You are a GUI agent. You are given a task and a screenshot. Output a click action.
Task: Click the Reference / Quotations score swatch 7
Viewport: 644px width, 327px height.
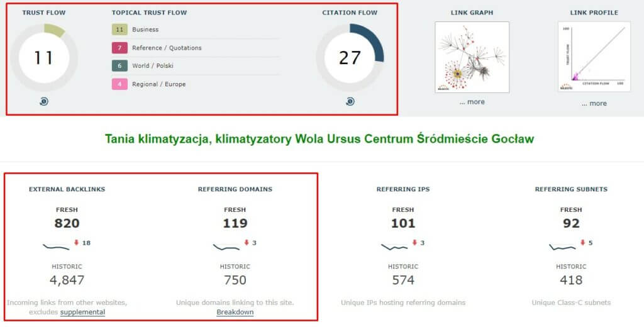(119, 48)
